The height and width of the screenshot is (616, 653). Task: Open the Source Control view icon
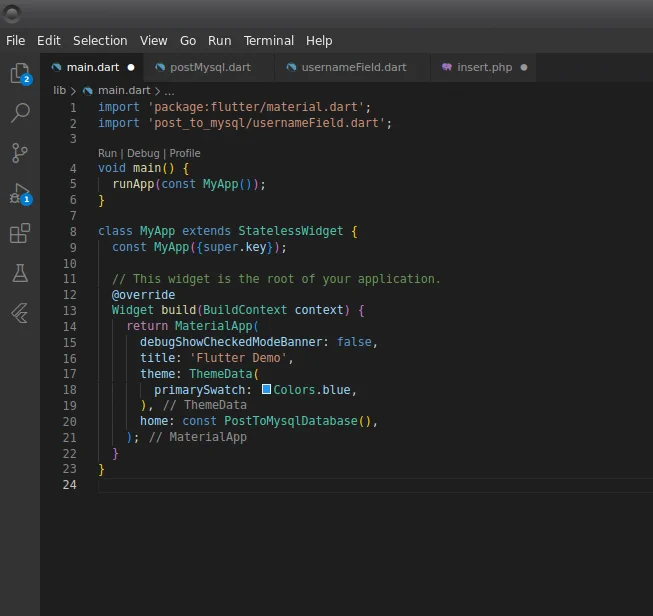(20, 153)
